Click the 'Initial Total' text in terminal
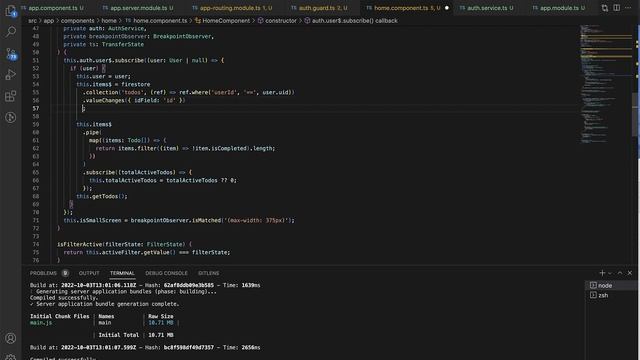The height and width of the screenshot is (360, 640). coord(118,335)
